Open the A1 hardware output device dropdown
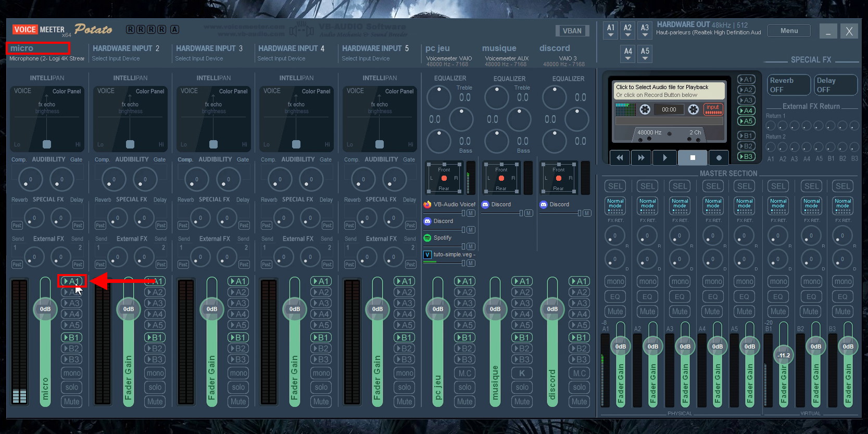The width and height of the screenshot is (868, 434). click(611, 31)
